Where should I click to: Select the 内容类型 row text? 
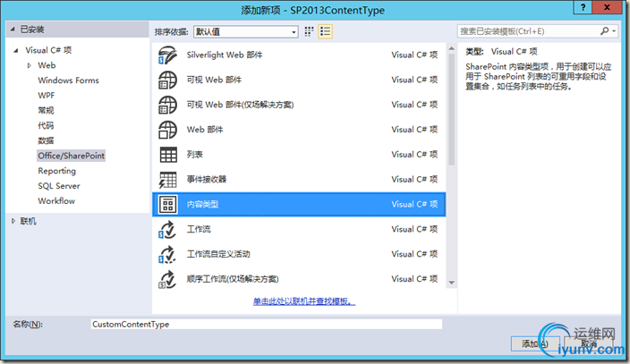(x=203, y=205)
